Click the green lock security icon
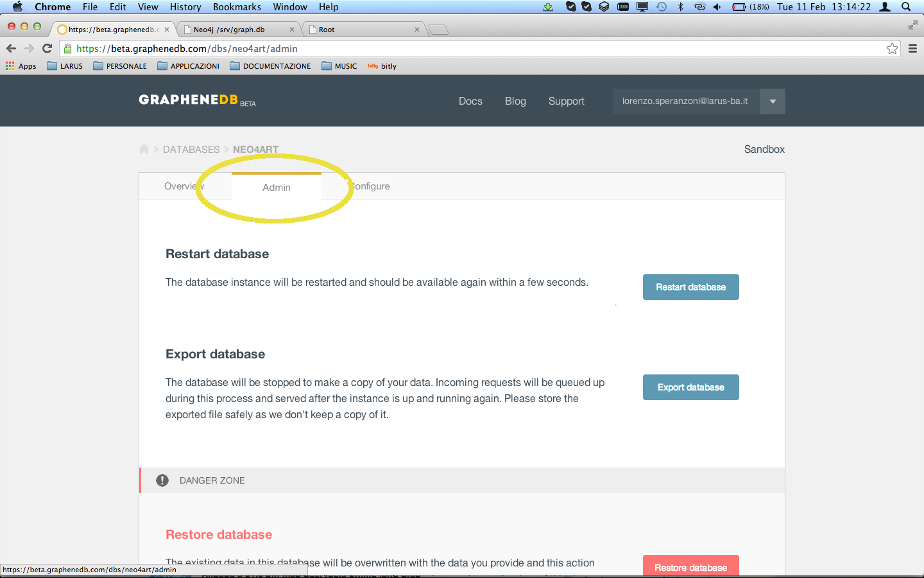The width and height of the screenshot is (924, 578). pyautogui.click(x=67, y=48)
